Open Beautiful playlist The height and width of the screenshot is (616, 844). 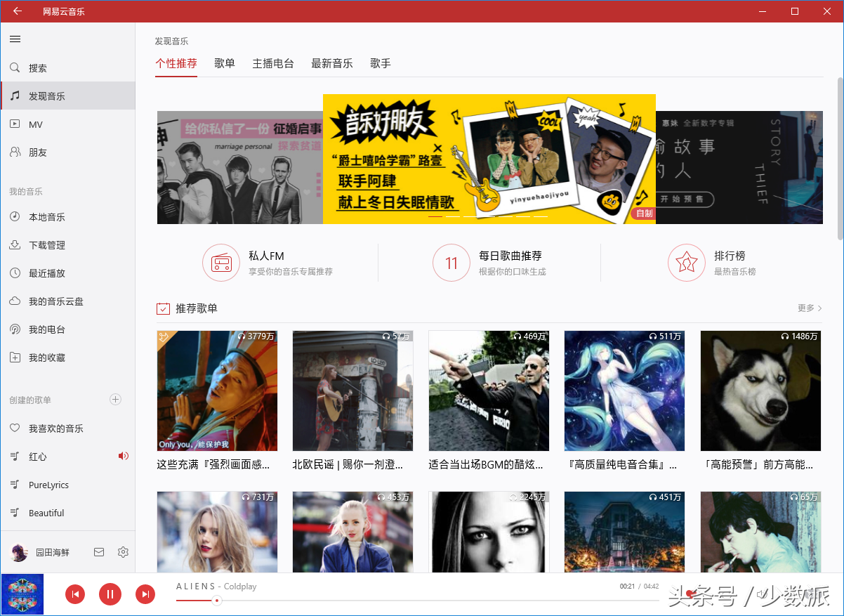(x=67, y=513)
